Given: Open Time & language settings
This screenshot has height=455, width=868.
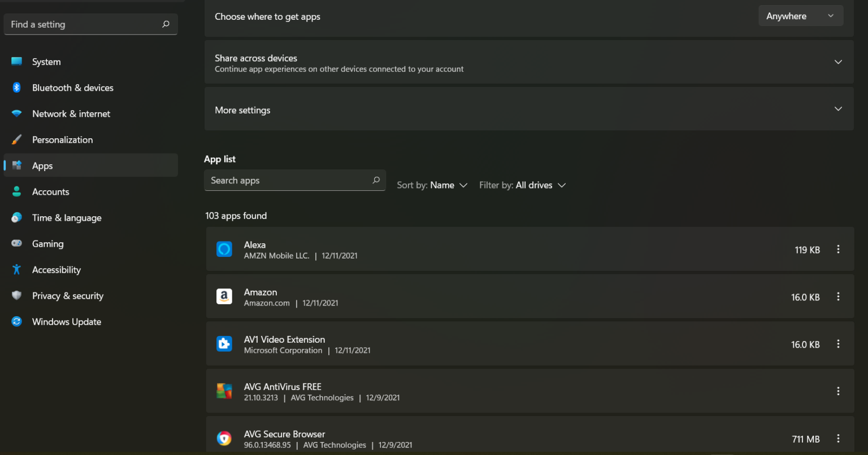Looking at the screenshot, I should point(90,217).
